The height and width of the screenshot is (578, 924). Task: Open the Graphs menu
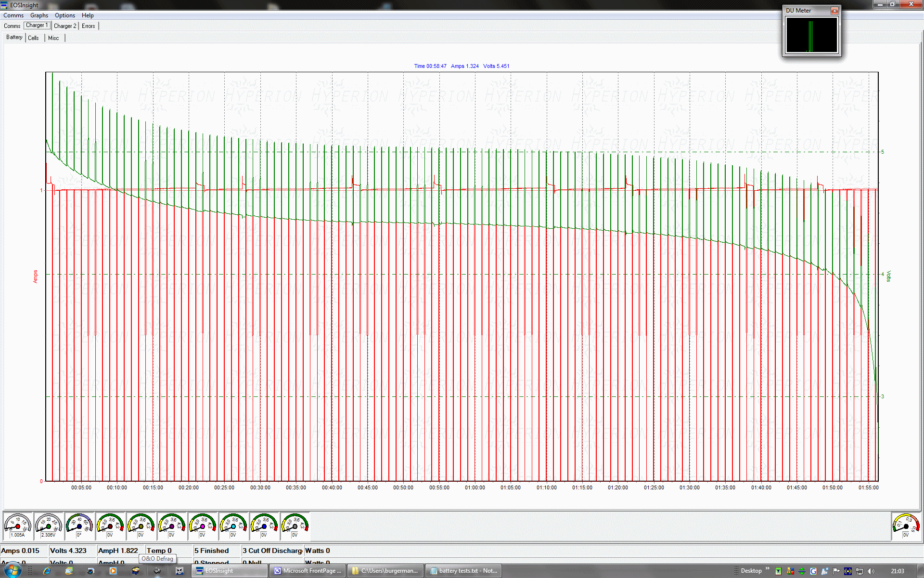point(39,15)
